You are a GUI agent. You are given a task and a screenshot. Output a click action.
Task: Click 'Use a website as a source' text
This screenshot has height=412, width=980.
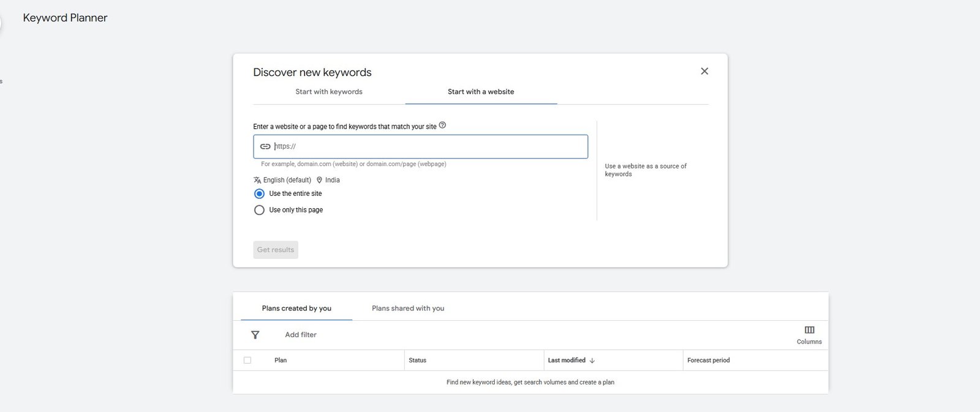coord(646,170)
